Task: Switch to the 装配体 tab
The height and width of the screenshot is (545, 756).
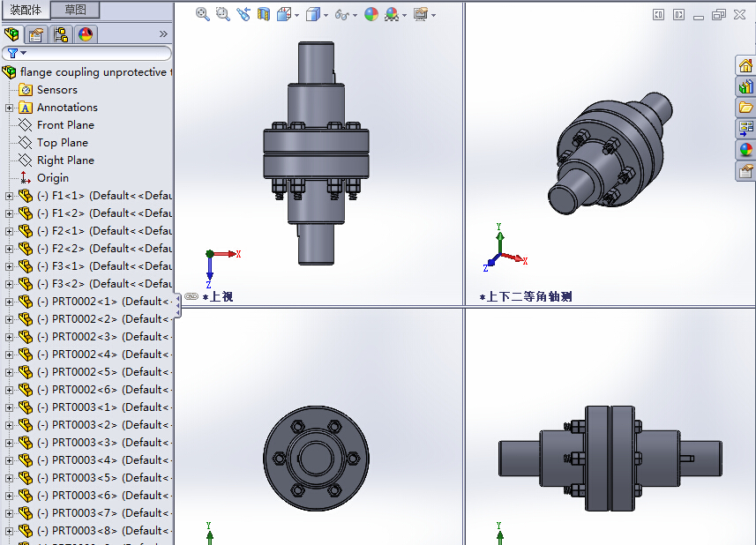Action: (26, 10)
